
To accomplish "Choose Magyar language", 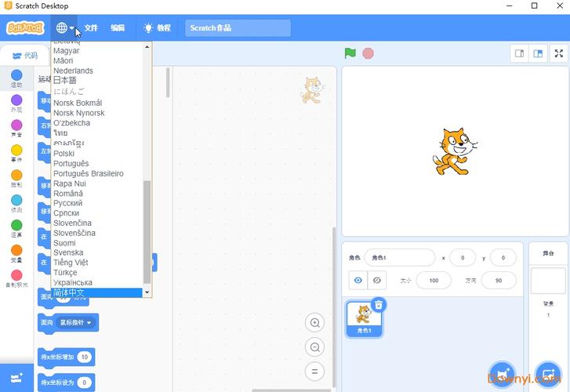I will (x=96, y=50).
